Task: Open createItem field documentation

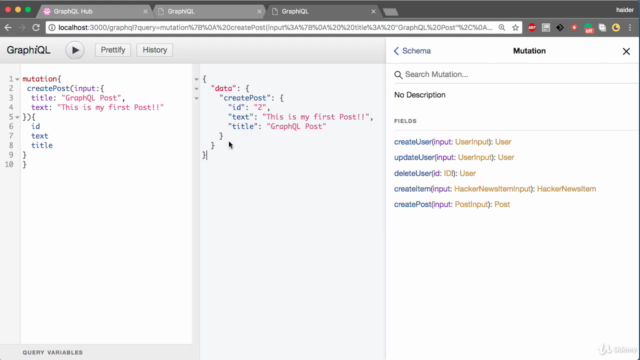Action: [x=412, y=189]
